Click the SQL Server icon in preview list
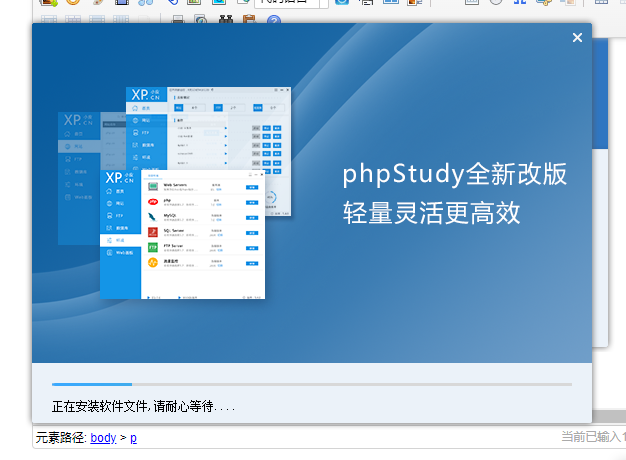The height and width of the screenshot is (460, 626). pyautogui.click(x=153, y=231)
